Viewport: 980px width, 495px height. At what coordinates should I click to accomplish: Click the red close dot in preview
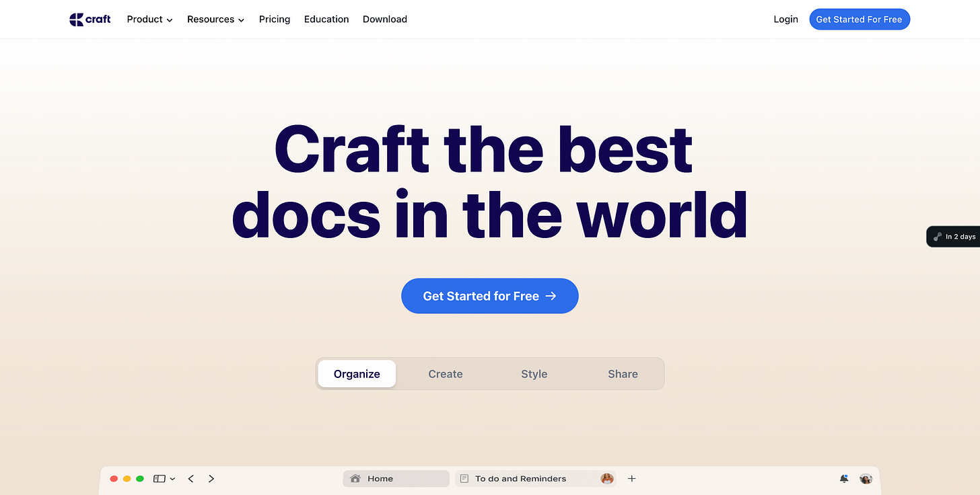coord(114,479)
